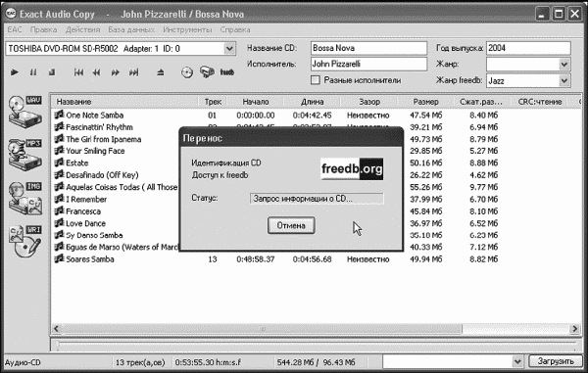Expand the Жанр dropdown
The height and width of the screenshot is (373, 588).
coord(564,65)
